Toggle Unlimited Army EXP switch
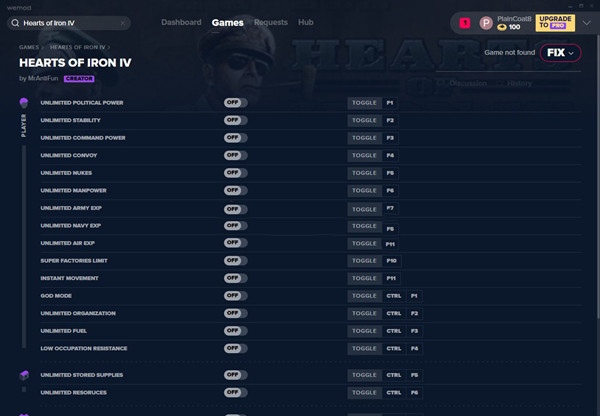The image size is (600, 416). tap(235, 209)
